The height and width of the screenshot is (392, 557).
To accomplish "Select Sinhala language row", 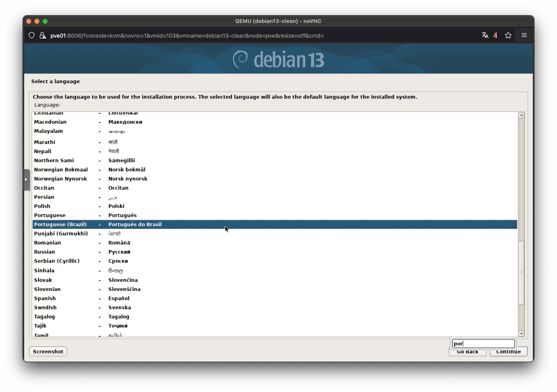I will 275,271.
